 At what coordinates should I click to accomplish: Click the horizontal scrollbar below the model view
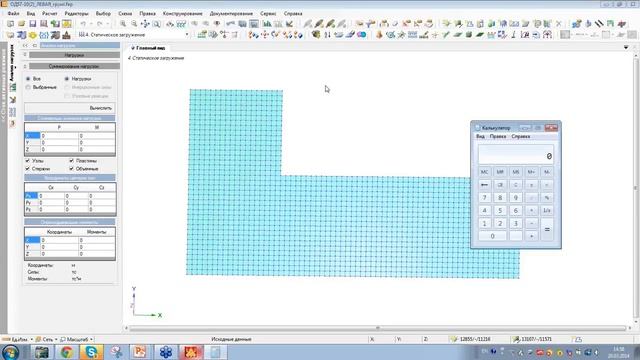pos(378,328)
